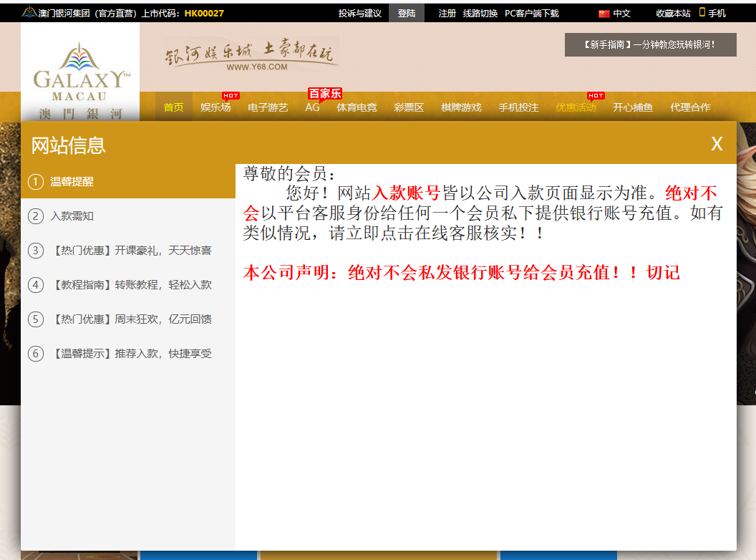This screenshot has height=560, width=756.
Task: Click the 网站信息 dialog title
Action: pyautogui.click(x=68, y=145)
